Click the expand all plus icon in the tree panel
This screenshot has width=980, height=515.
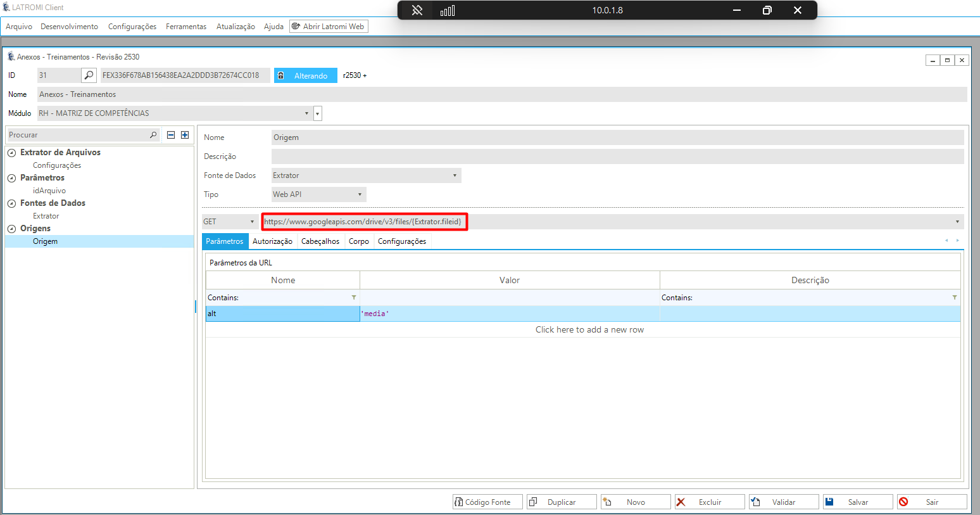click(185, 135)
